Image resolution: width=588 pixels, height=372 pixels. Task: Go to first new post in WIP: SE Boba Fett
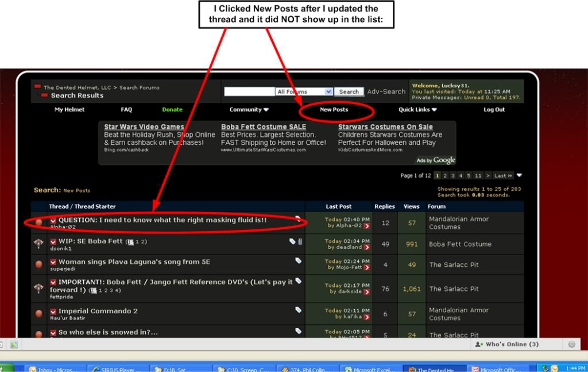tap(53, 241)
